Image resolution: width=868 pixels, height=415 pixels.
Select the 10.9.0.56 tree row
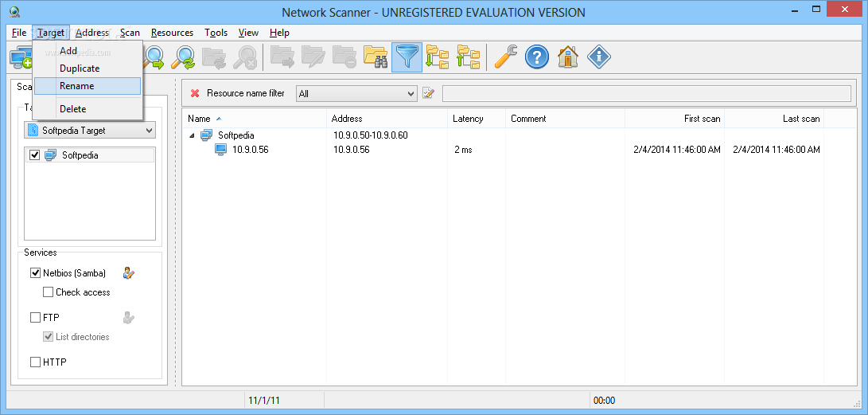[250, 150]
